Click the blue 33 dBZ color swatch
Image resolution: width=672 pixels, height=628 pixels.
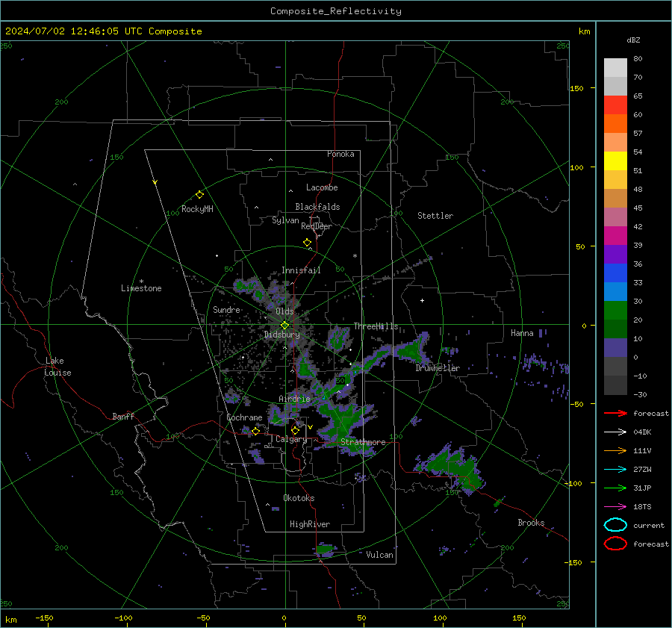tap(615, 273)
